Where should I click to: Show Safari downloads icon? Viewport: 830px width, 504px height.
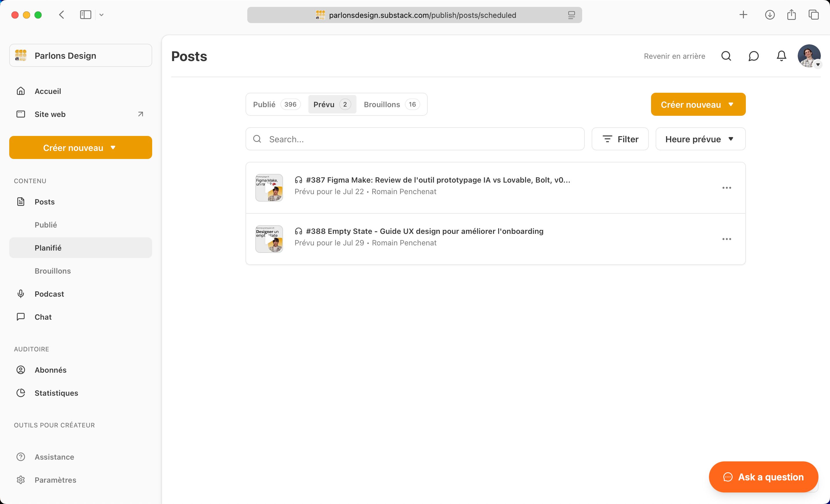(770, 15)
